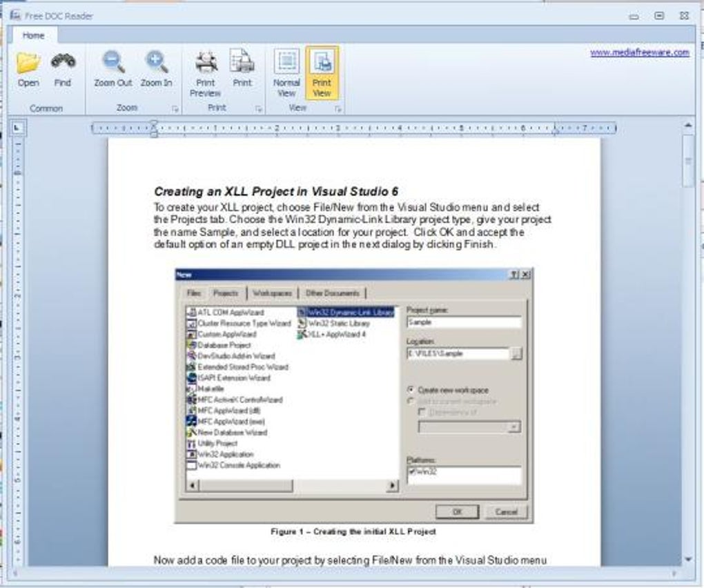Select the highlighted Print View button

pos(322,73)
